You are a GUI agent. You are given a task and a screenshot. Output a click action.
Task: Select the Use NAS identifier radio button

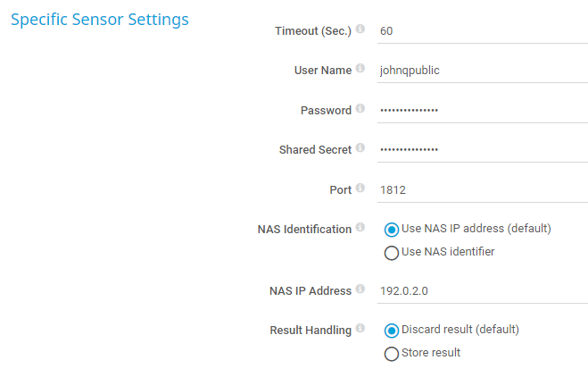[391, 253]
